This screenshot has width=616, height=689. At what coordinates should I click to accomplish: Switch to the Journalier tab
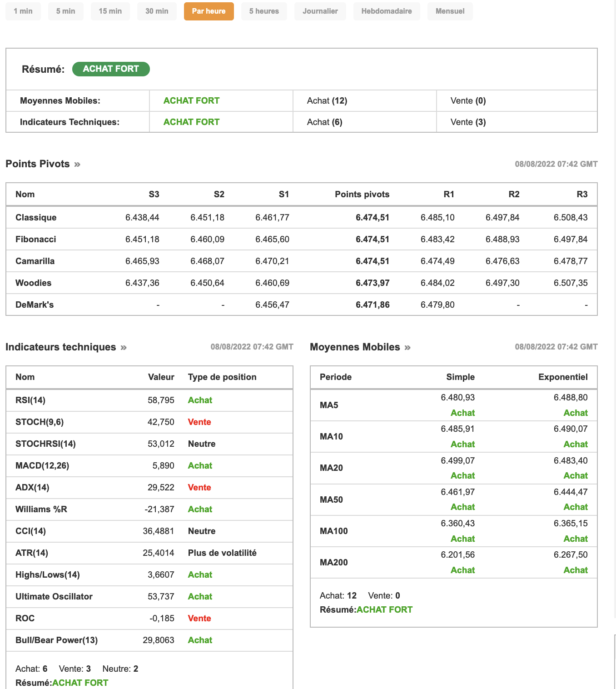[320, 11]
